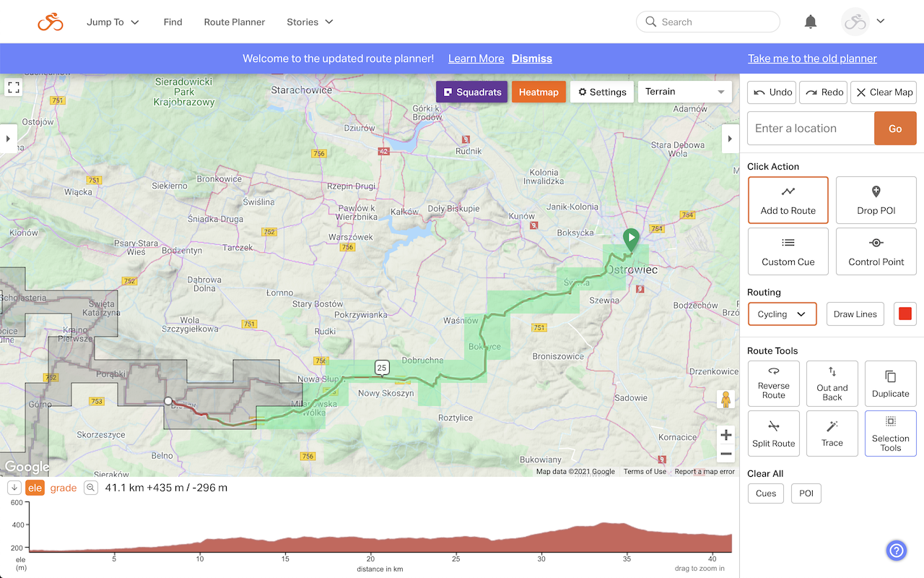The height and width of the screenshot is (578, 924).
Task: Click the green route start marker
Action: tap(631, 240)
